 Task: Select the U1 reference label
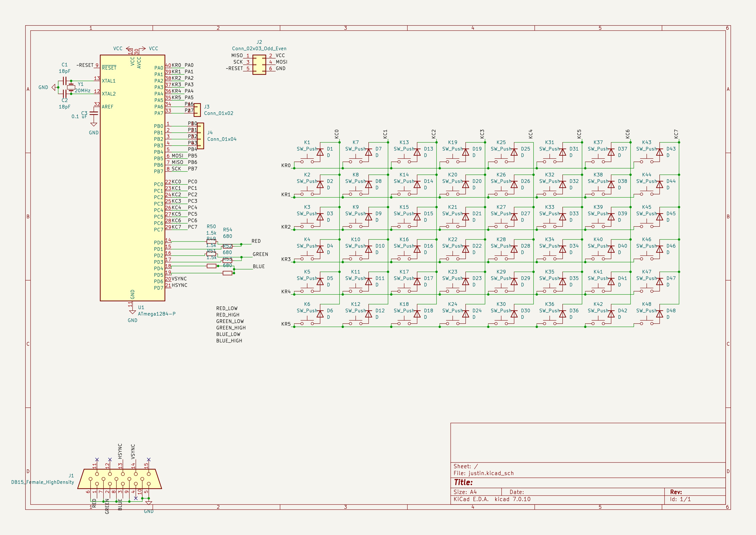[x=141, y=307]
